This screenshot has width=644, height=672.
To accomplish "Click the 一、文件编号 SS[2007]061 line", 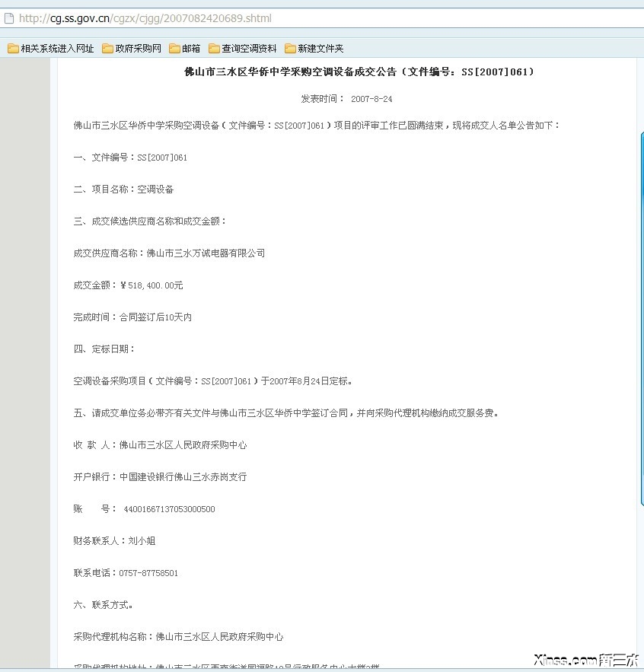I will point(130,158).
